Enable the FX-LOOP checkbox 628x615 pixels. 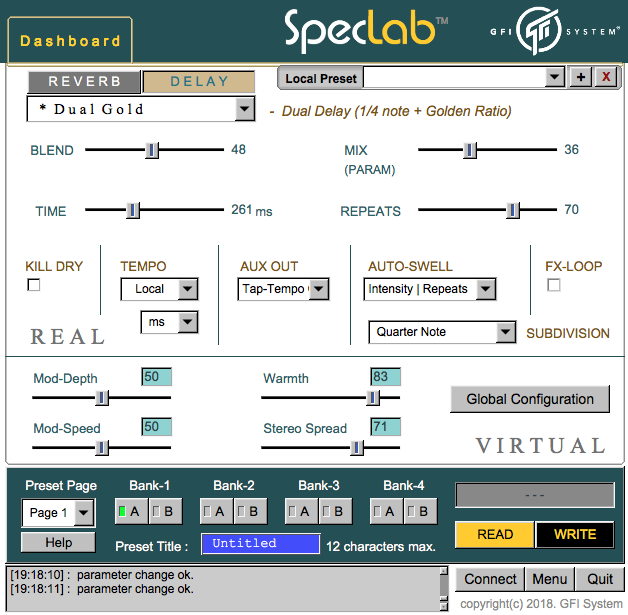click(x=554, y=285)
